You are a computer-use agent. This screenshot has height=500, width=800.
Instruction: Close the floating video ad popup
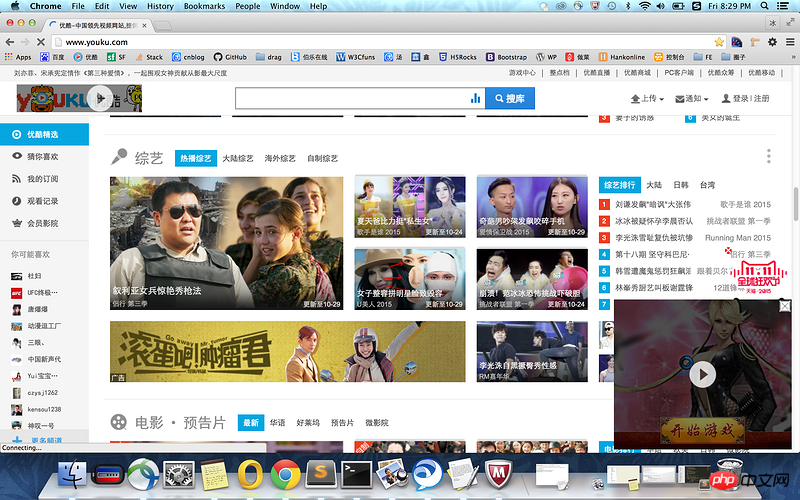785,307
